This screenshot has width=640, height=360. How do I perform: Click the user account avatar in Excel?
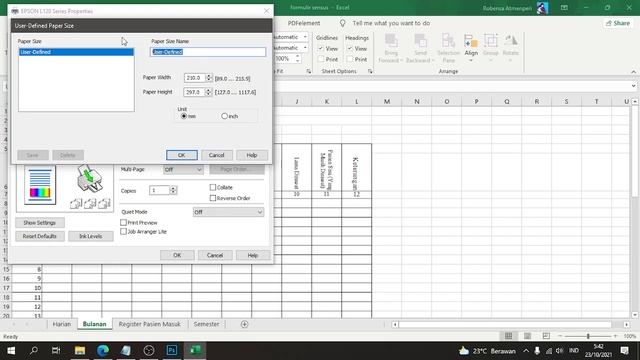[x=542, y=8]
